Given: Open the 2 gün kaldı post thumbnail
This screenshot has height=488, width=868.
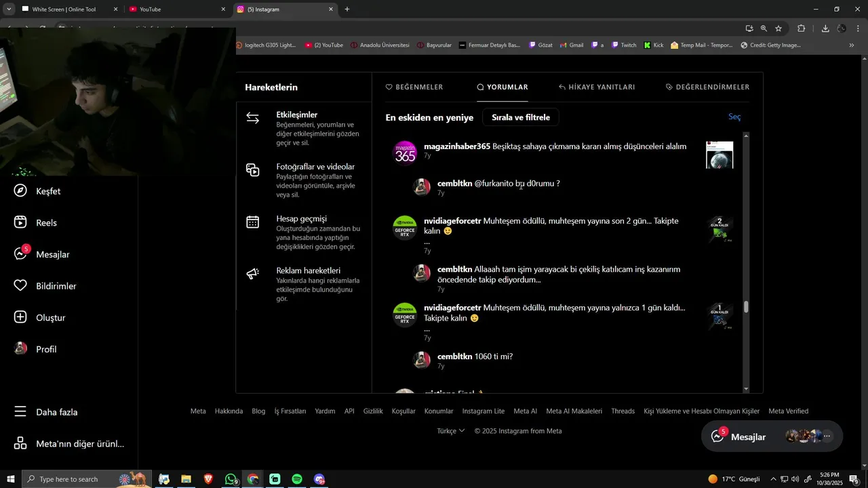Looking at the screenshot, I should (719, 230).
